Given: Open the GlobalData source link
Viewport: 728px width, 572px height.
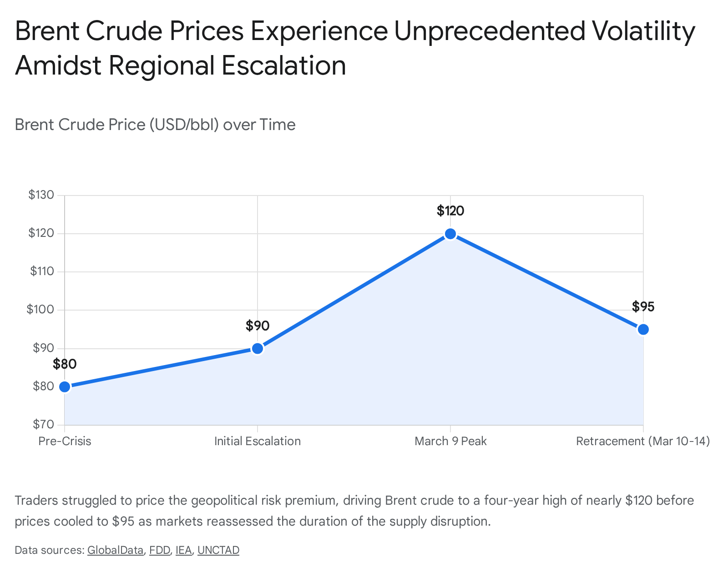Looking at the screenshot, I should (x=115, y=550).
